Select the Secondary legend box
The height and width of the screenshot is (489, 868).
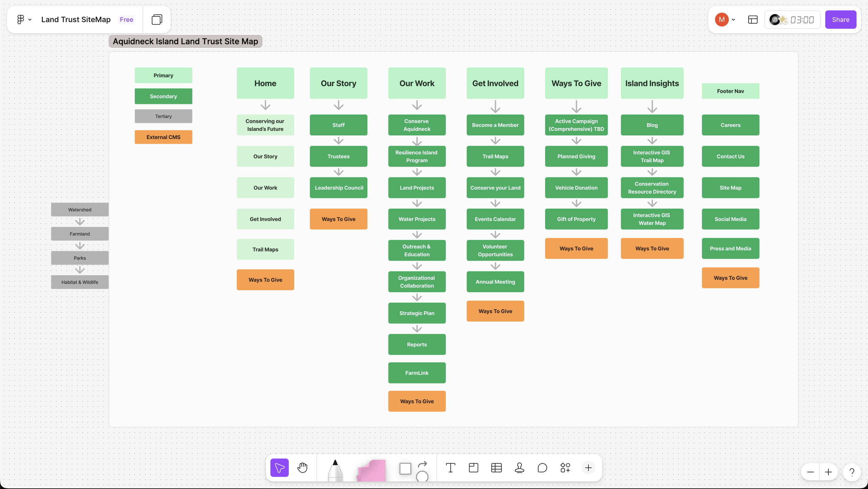(x=163, y=96)
